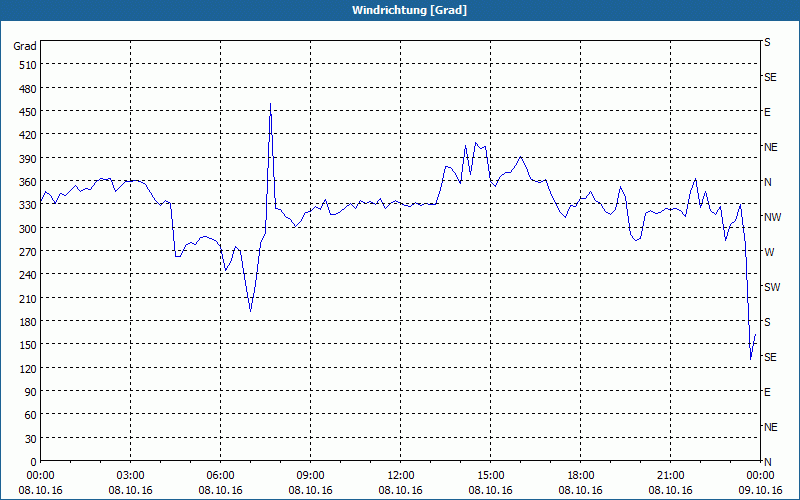Click the 240 degree axis label
This screenshot has height=500, width=800.
coord(28,275)
